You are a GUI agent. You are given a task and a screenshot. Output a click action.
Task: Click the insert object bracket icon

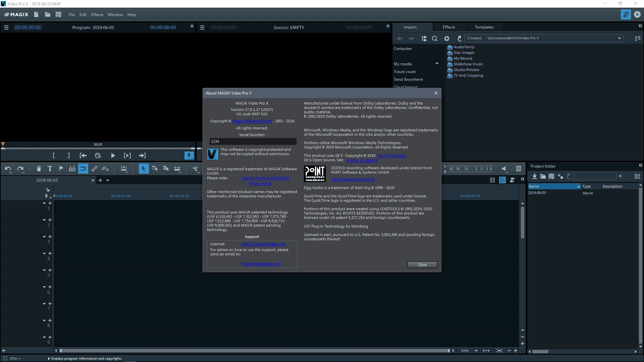124,169
